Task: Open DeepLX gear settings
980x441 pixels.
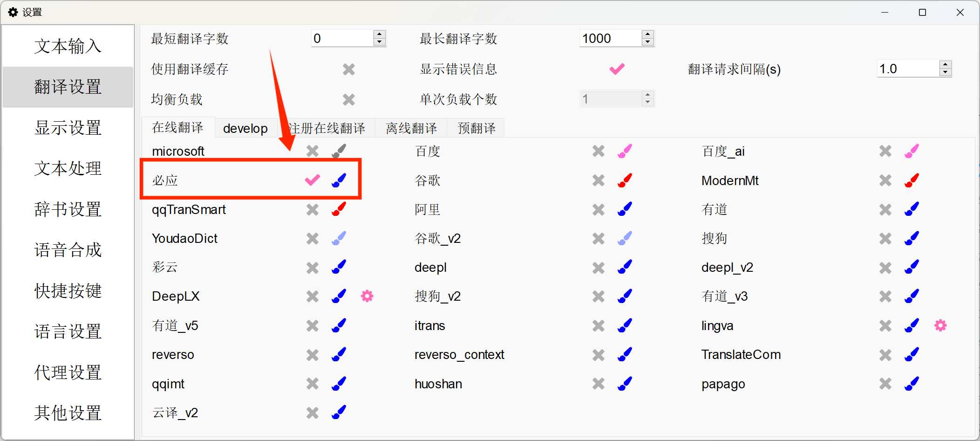Action: pyautogui.click(x=367, y=296)
